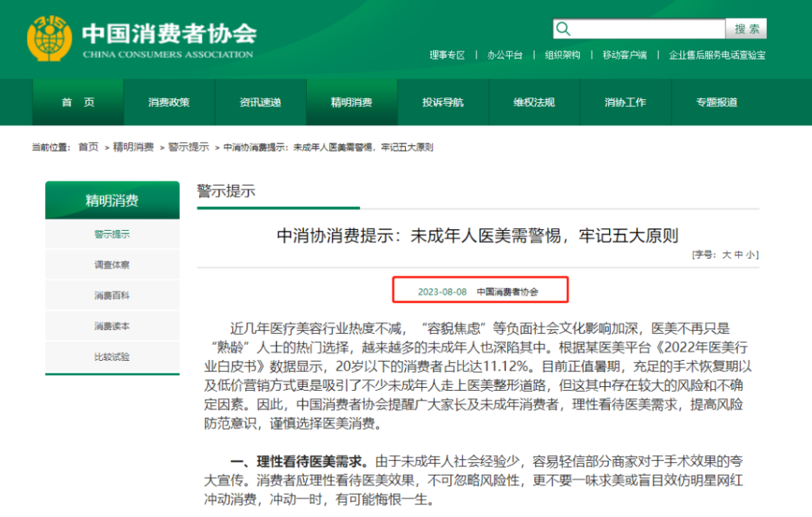
Task: Open the 消费政策 navigation menu
Action: click(169, 102)
